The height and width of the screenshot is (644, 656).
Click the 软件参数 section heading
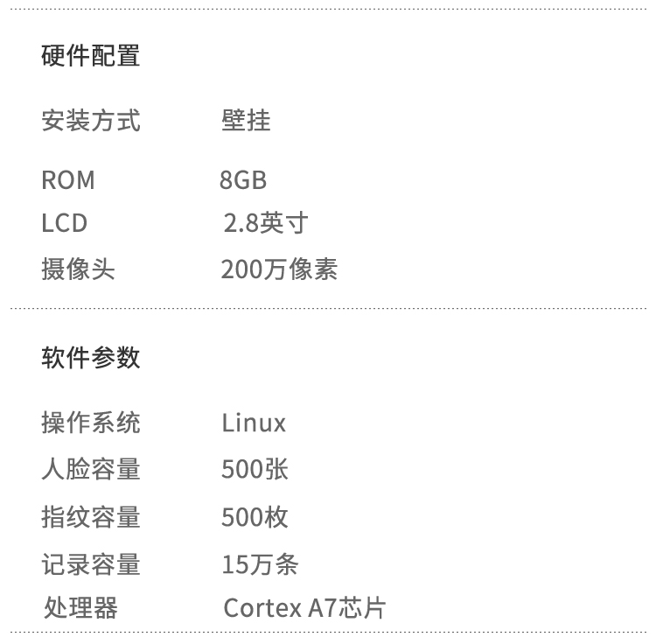click(91, 358)
